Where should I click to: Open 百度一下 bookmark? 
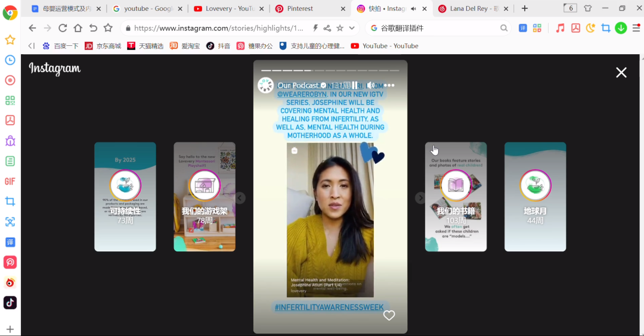tap(60, 46)
